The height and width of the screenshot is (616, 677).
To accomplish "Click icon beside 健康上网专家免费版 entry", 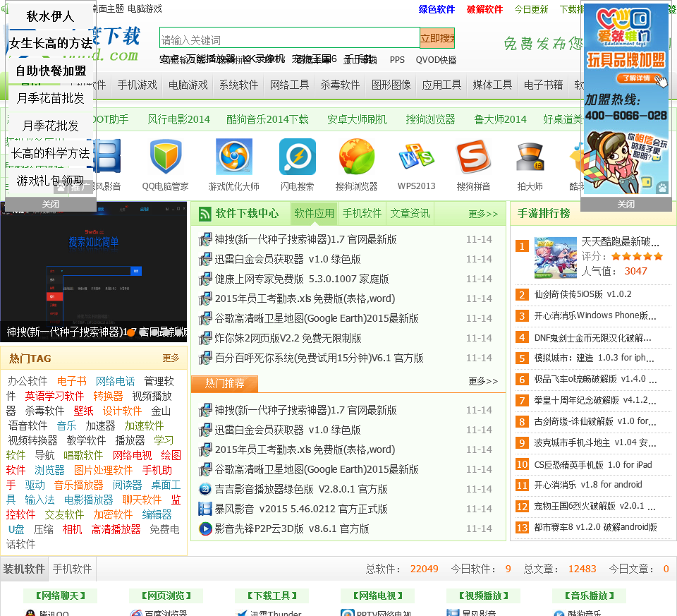I will pos(205,279).
